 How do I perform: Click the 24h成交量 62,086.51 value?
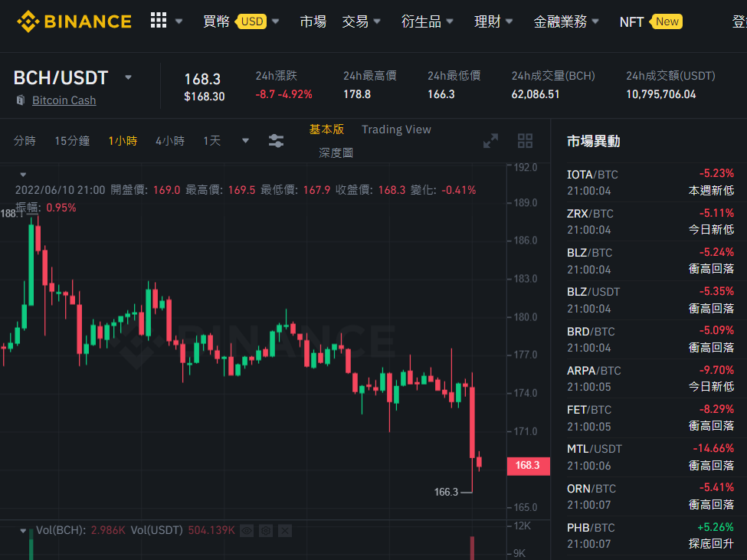pos(536,94)
